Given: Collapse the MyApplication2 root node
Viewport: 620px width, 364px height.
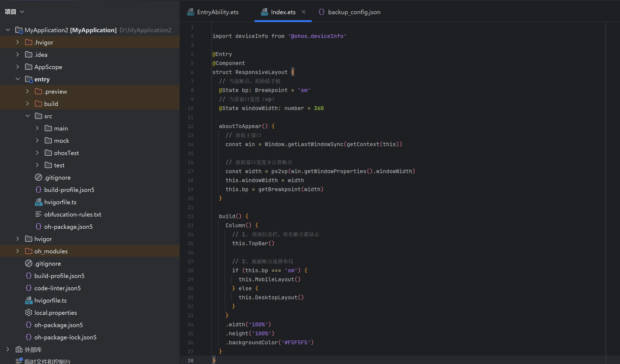Looking at the screenshot, I should 8,30.
